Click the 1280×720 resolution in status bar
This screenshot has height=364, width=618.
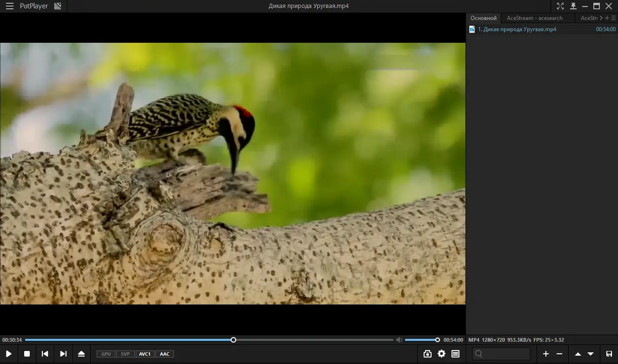click(493, 340)
